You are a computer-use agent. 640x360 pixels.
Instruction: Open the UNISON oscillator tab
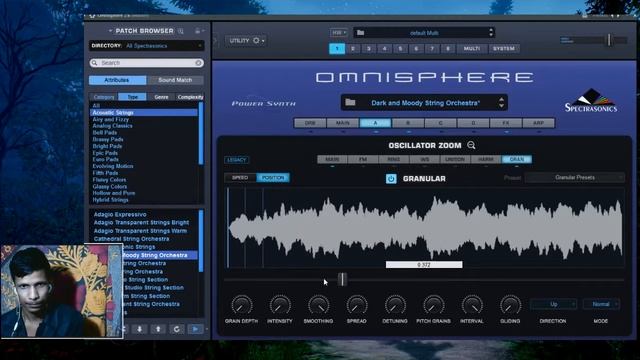click(455, 159)
